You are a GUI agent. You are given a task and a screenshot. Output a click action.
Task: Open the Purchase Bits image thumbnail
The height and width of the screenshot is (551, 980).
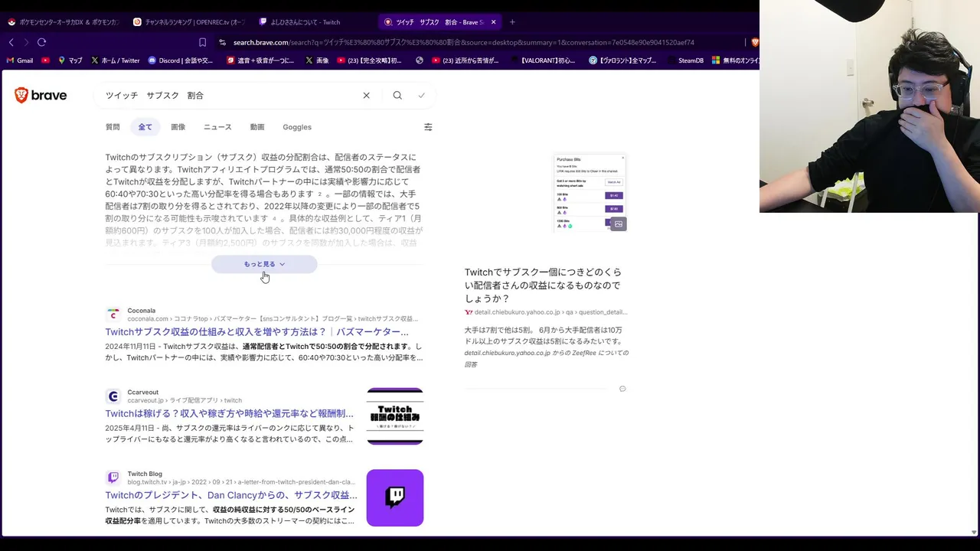pos(590,192)
